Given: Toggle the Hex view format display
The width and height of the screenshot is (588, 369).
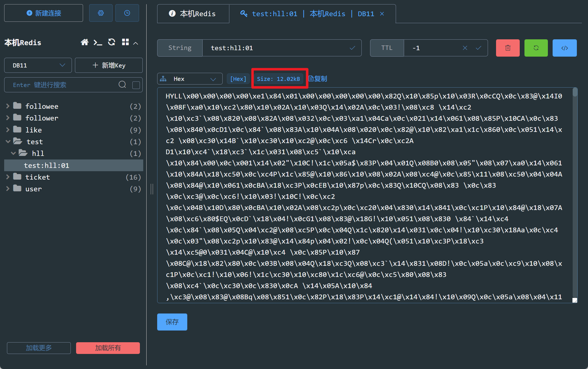Looking at the screenshot, I should click(x=238, y=79).
